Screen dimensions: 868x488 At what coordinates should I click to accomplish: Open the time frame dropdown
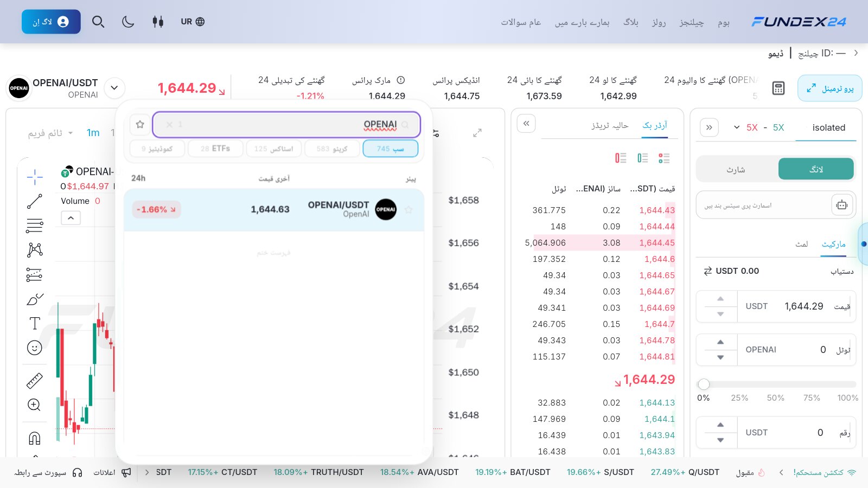pyautogui.click(x=50, y=133)
